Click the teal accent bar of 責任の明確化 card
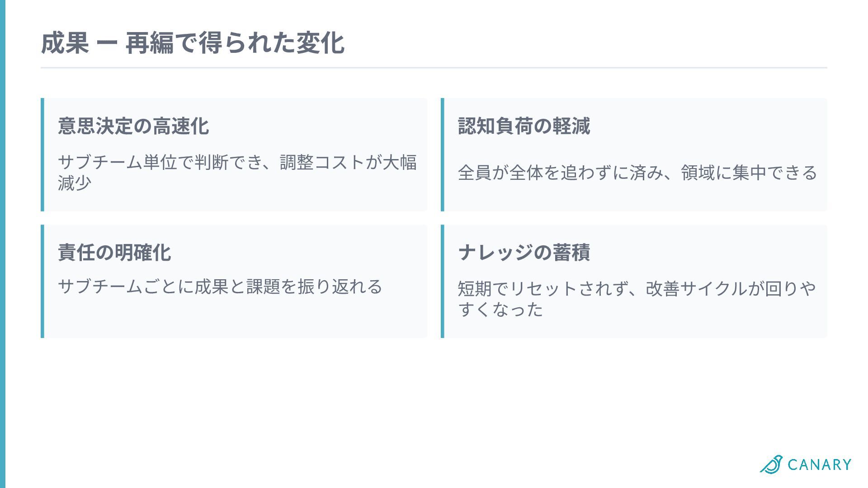This screenshot has height=488, width=868. click(x=42, y=281)
